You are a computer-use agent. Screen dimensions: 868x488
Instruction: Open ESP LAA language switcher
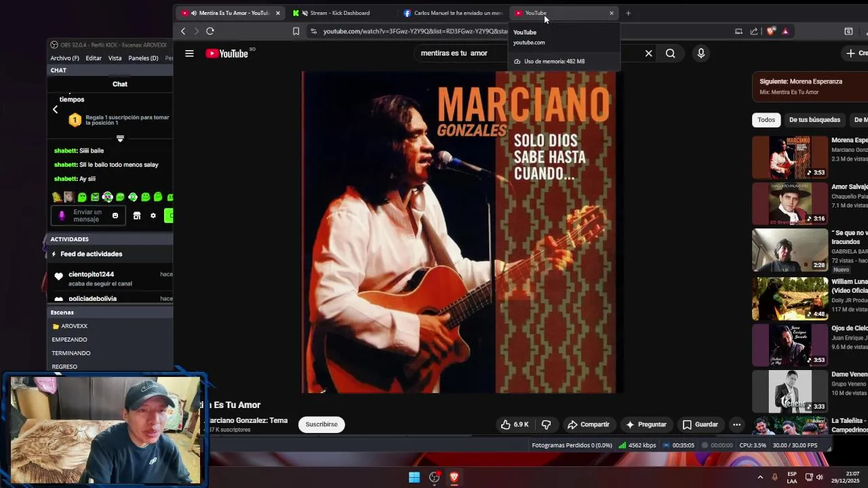point(792,477)
